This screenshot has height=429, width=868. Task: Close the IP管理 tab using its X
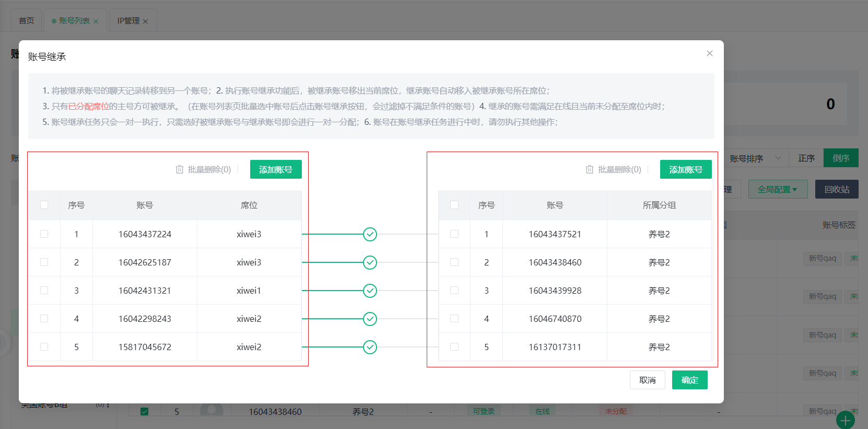(x=146, y=21)
